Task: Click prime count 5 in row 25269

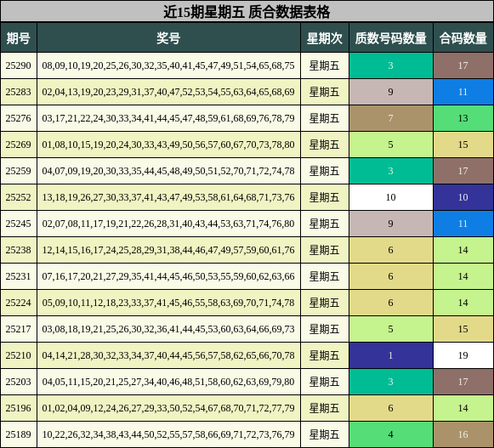Action: (x=390, y=145)
